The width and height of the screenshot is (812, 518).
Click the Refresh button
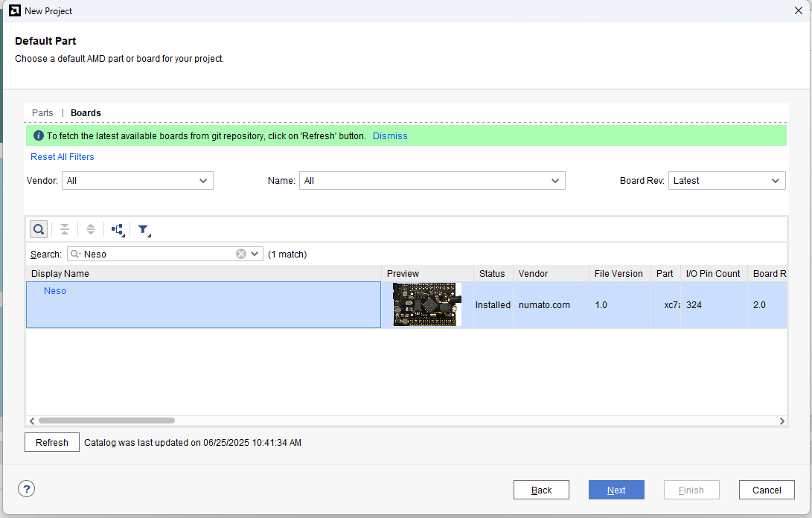(52, 443)
